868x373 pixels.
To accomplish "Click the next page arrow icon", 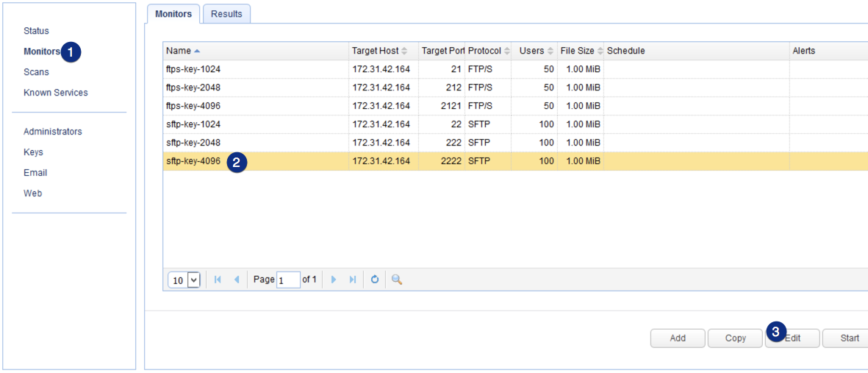I will (334, 280).
